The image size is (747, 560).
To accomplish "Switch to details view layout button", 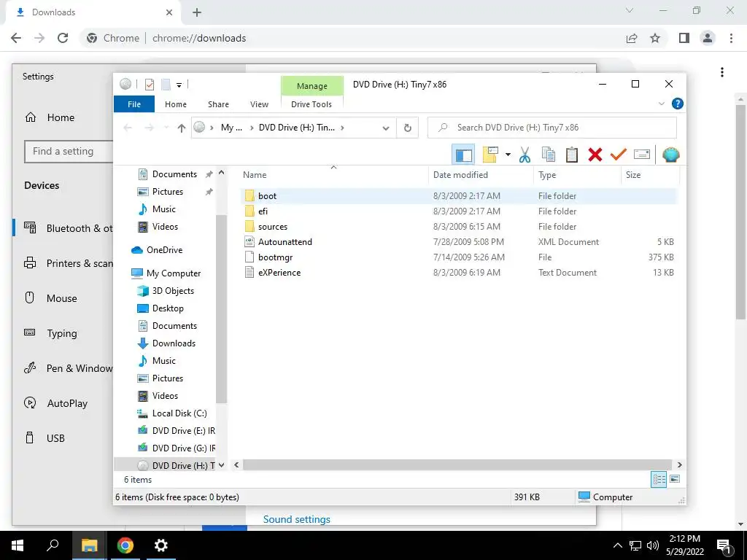I will point(659,479).
